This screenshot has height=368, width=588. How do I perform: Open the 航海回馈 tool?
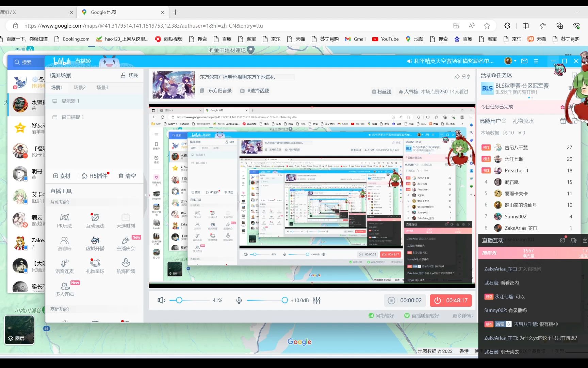pyautogui.click(x=126, y=266)
